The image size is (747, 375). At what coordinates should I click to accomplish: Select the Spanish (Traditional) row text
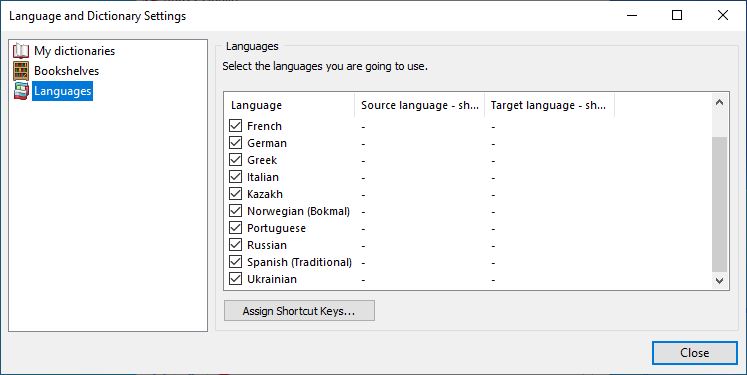click(x=300, y=262)
